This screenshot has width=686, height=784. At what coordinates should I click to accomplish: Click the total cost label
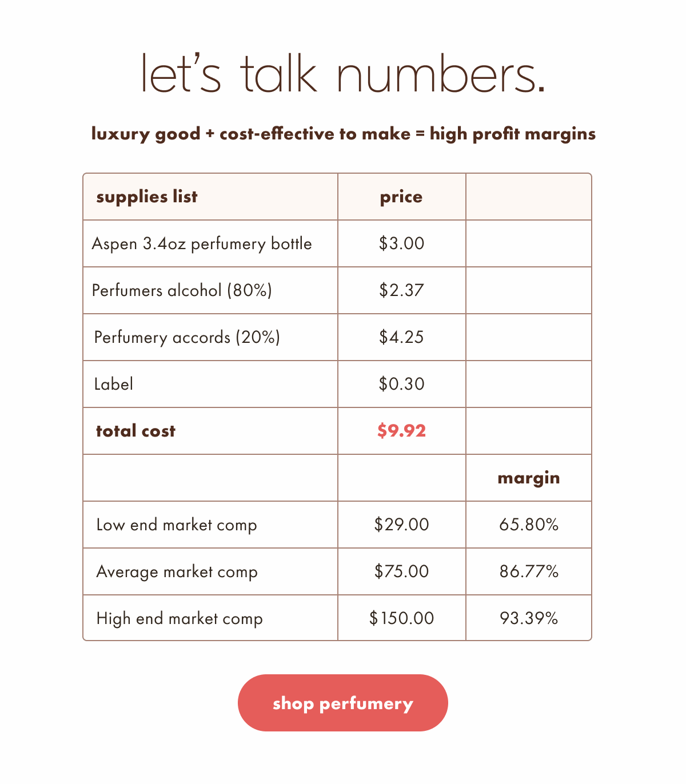(x=135, y=431)
